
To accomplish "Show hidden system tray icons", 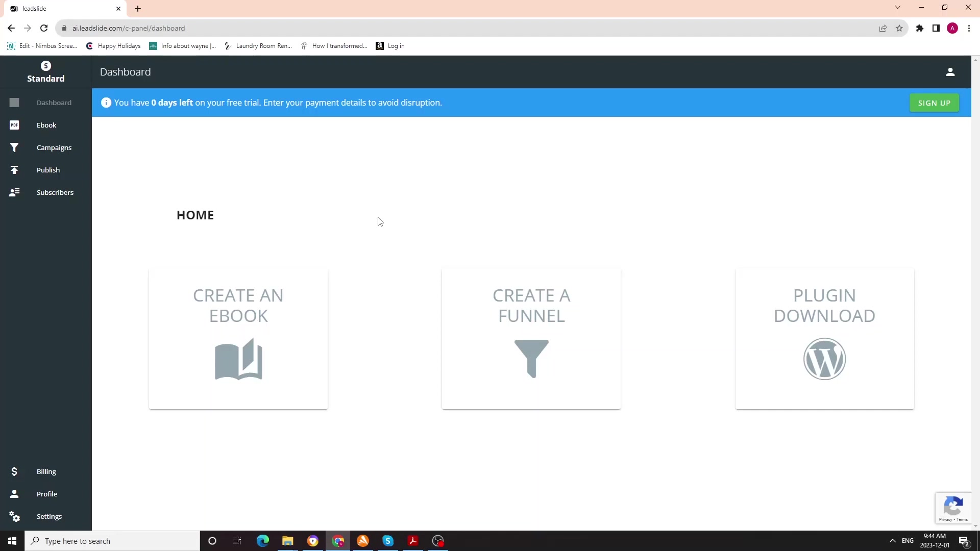I will point(893,541).
